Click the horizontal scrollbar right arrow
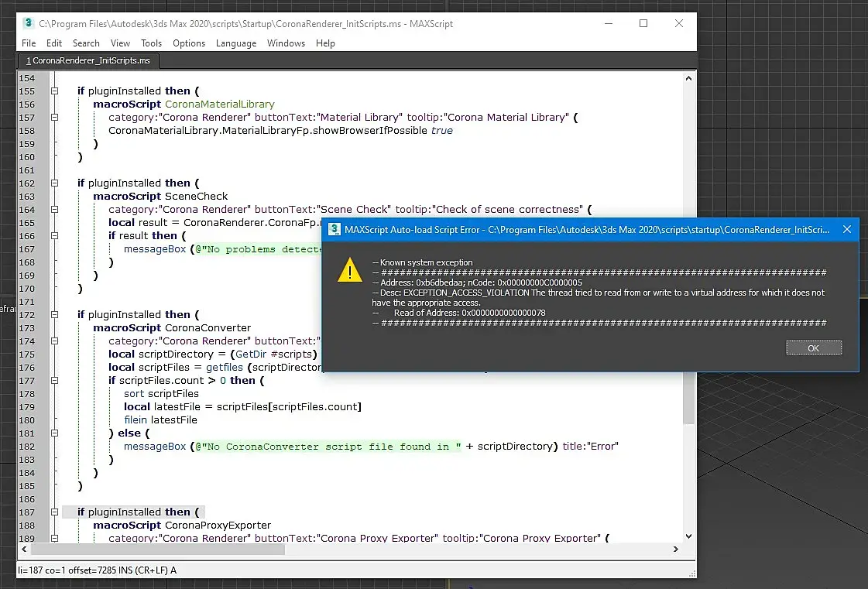Image resolution: width=868 pixels, height=589 pixels. click(x=675, y=550)
